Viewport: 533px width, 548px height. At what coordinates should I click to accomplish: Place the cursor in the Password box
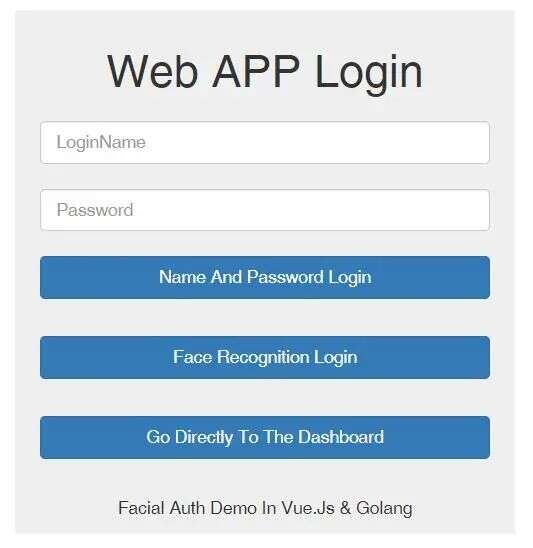(x=265, y=210)
